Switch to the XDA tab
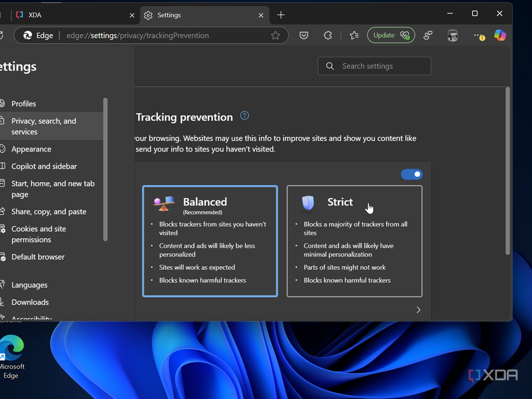The height and width of the screenshot is (399, 532). 71,15
